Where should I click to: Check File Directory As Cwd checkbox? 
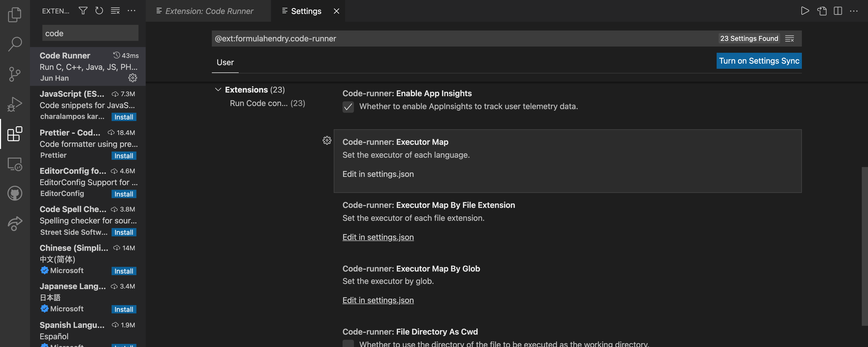tap(348, 343)
